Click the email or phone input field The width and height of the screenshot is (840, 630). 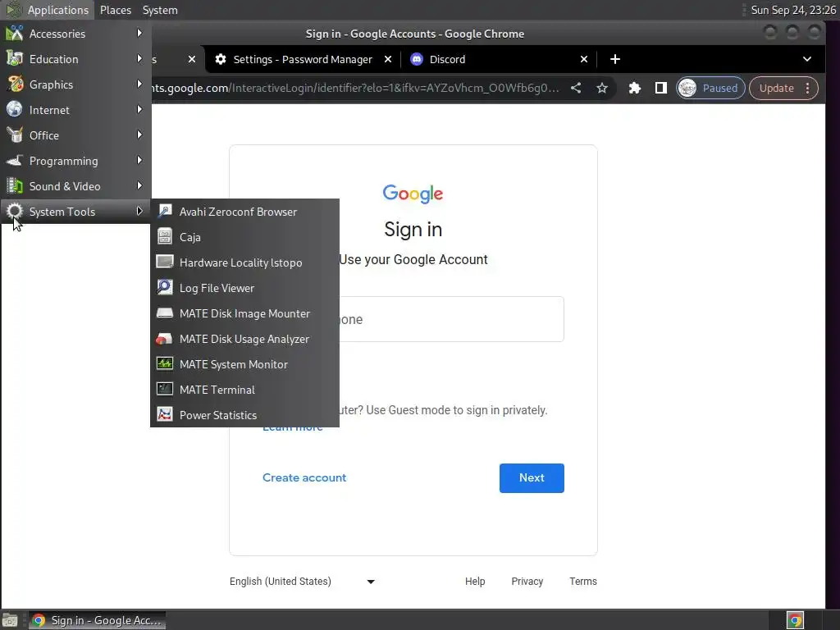click(451, 319)
